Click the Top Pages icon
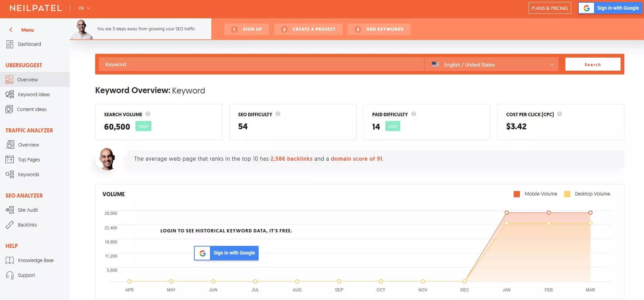 [x=10, y=160]
